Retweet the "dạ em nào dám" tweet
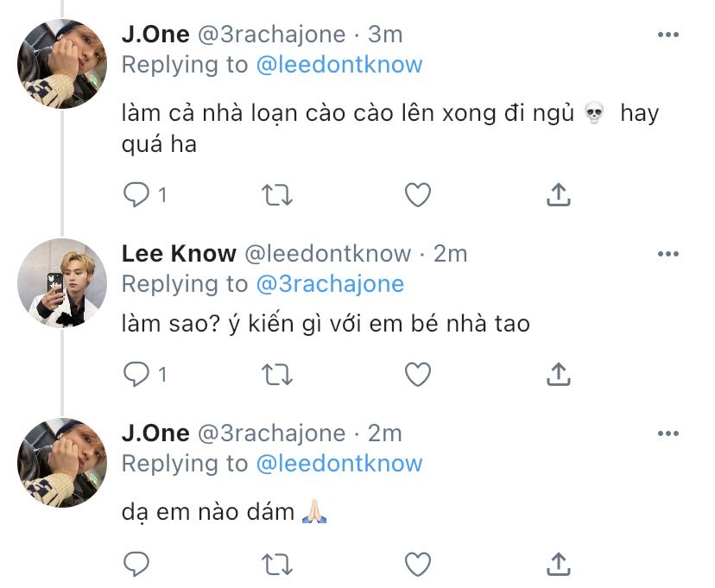 coord(277,564)
